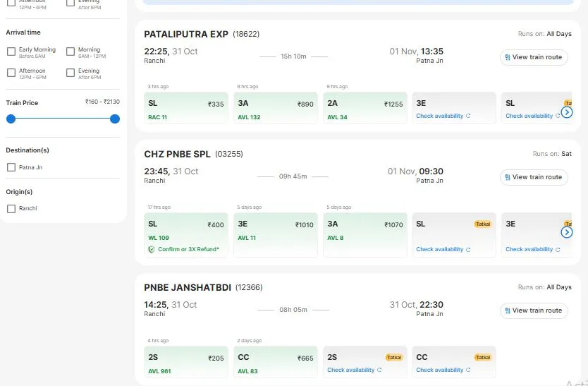Select 3A ₹1070 AVL 8 fare card
This screenshot has width=588, height=386.
(365, 235)
